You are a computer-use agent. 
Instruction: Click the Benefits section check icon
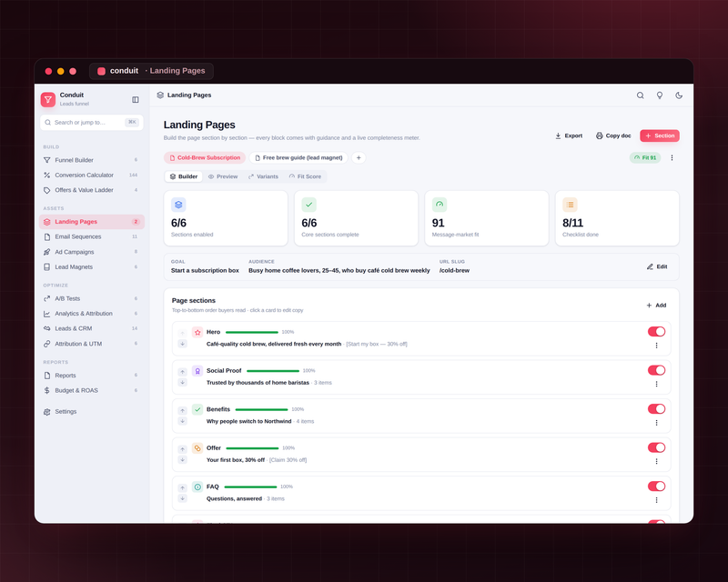click(197, 409)
